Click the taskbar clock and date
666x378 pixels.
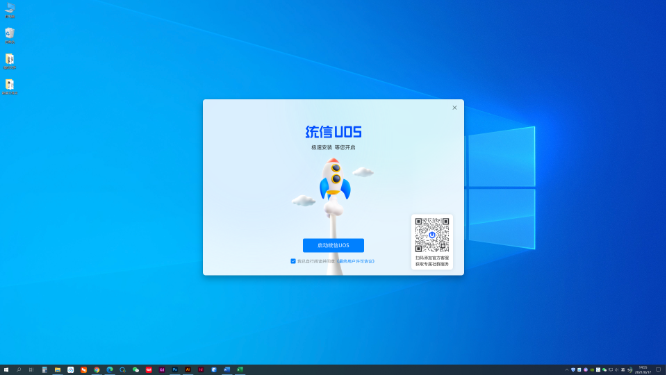(643, 370)
